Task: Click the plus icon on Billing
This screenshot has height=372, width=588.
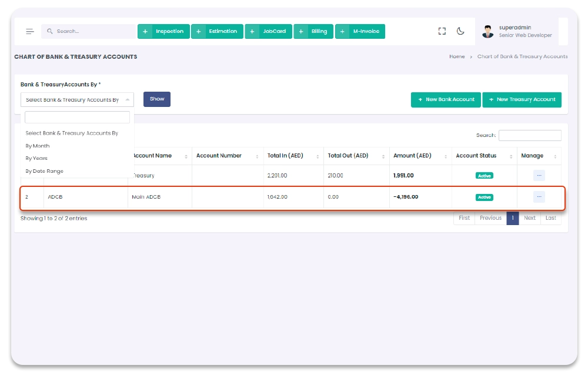Action: click(301, 32)
